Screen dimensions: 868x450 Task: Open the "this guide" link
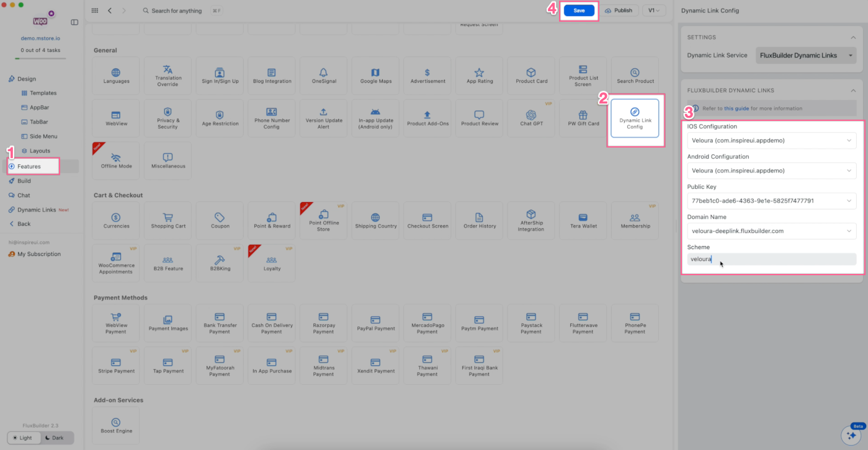736,108
